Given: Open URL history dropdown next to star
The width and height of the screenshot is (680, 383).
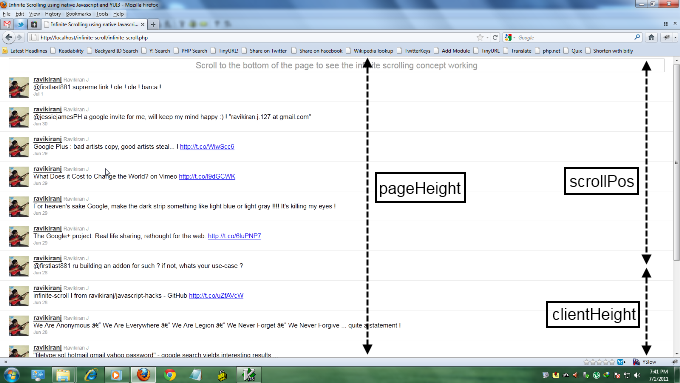Looking at the screenshot, I should pyautogui.click(x=487, y=38).
